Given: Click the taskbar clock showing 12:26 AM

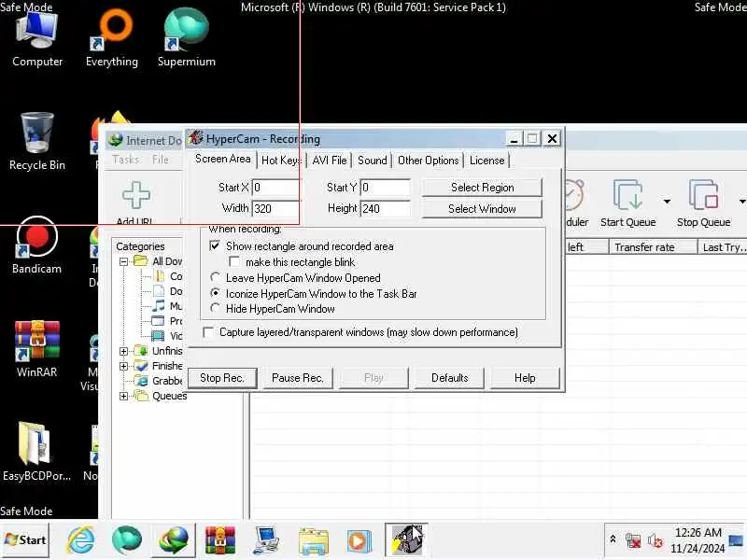Looking at the screenshot, I should click(698, 532).
